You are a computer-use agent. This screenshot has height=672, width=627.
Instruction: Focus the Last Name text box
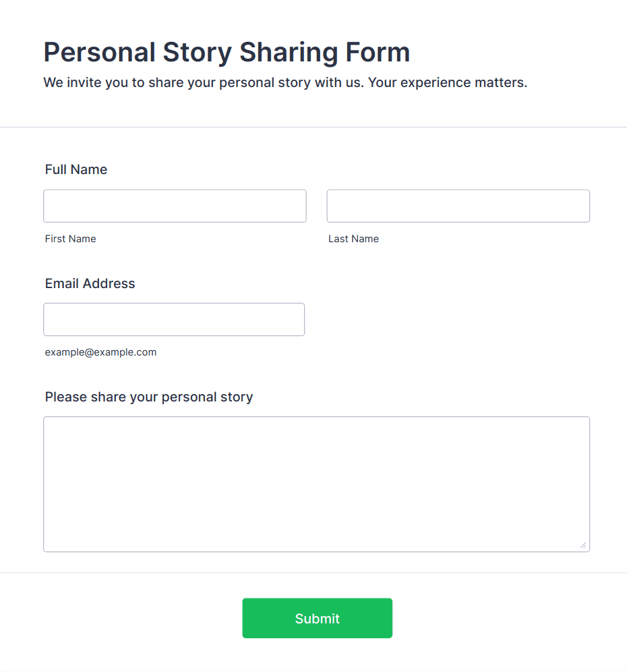(x=458, y=206)
